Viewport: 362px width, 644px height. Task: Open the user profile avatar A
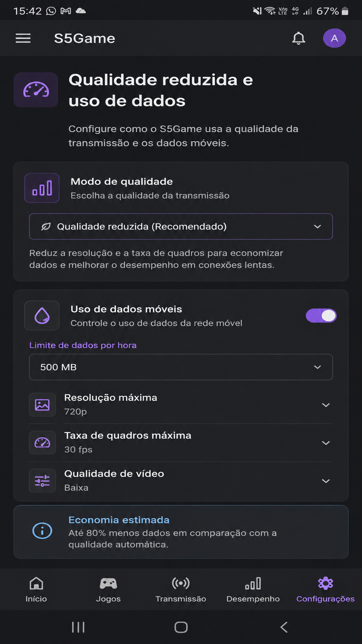click(x=334, y=38)
